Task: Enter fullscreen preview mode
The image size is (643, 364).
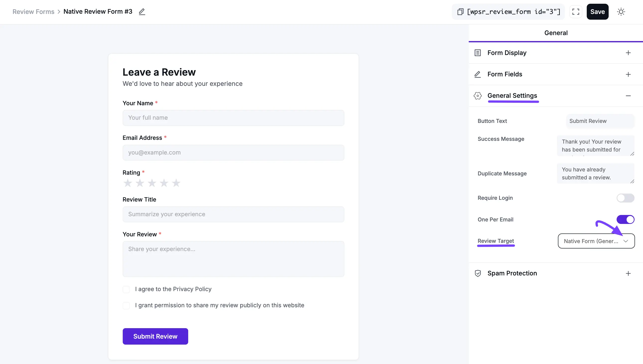Action: pos(576,11)
